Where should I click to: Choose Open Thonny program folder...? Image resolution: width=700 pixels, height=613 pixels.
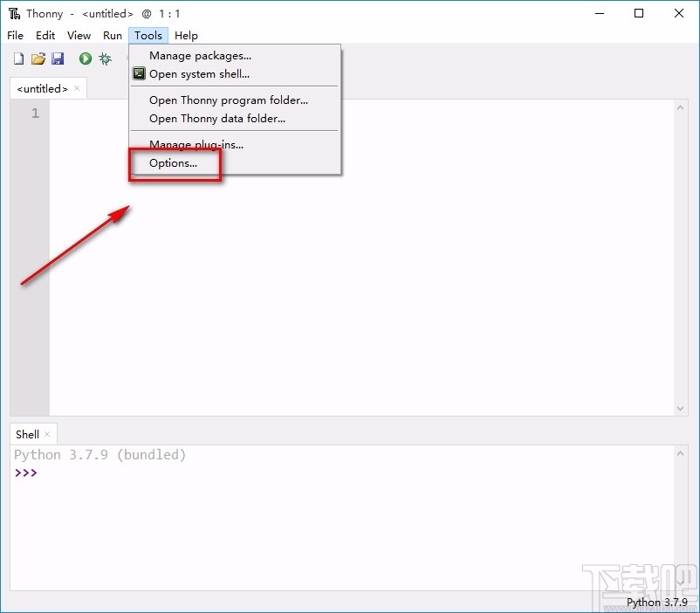(229, 100)
